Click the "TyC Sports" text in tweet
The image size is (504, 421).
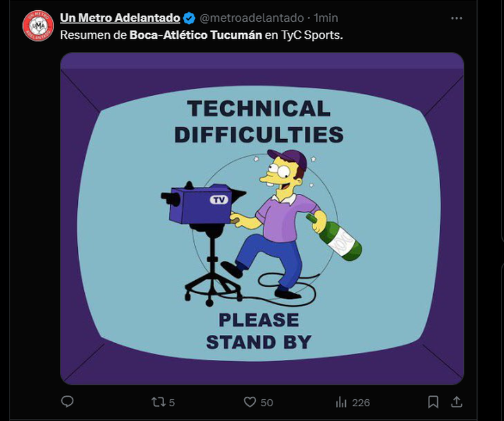pyautogui.click(x=312, y=34)
